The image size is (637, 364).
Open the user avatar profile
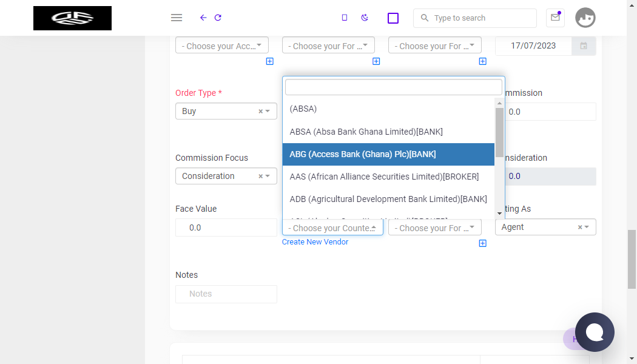coord(585,18)
